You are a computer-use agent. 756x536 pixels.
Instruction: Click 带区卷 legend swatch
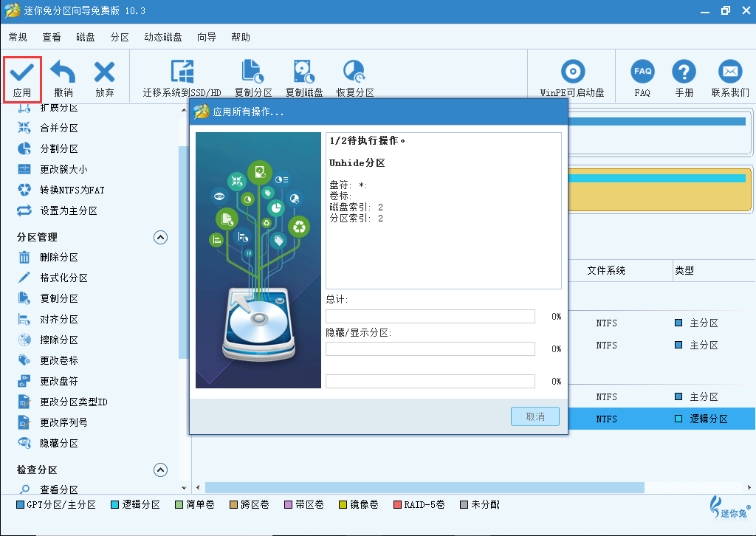pos(289,505)
